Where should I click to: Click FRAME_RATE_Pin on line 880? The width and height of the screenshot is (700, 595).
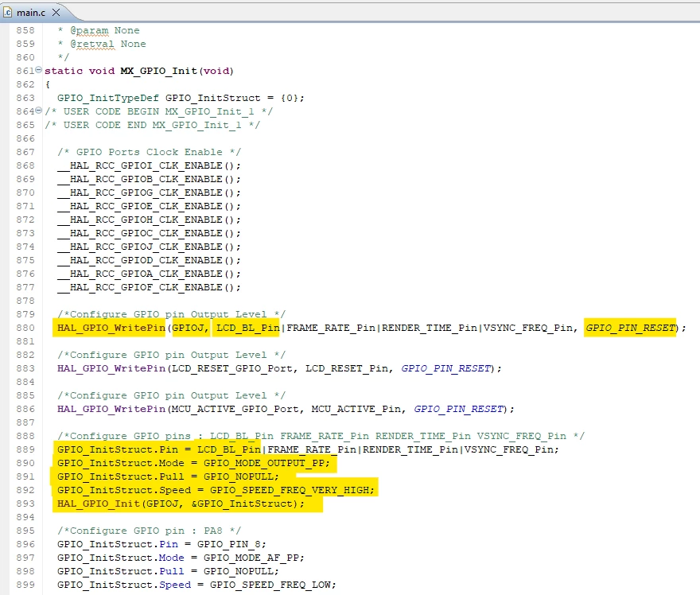tap(331, 328)
